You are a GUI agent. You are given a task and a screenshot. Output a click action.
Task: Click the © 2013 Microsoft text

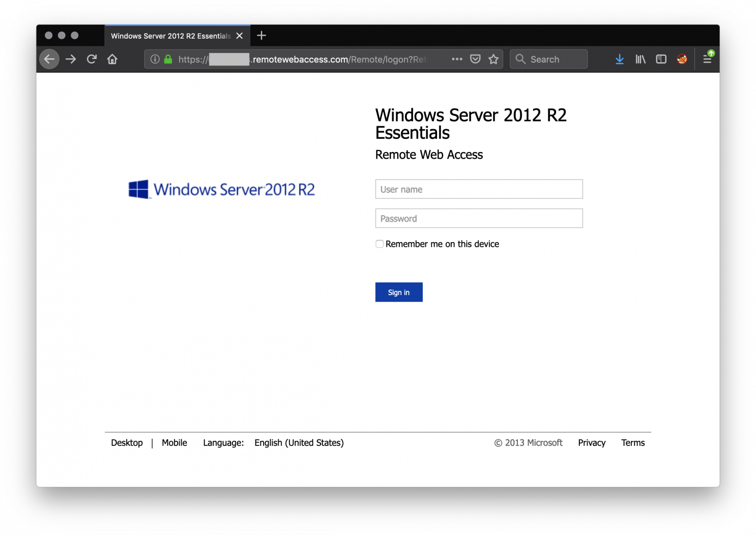[528, 443]
